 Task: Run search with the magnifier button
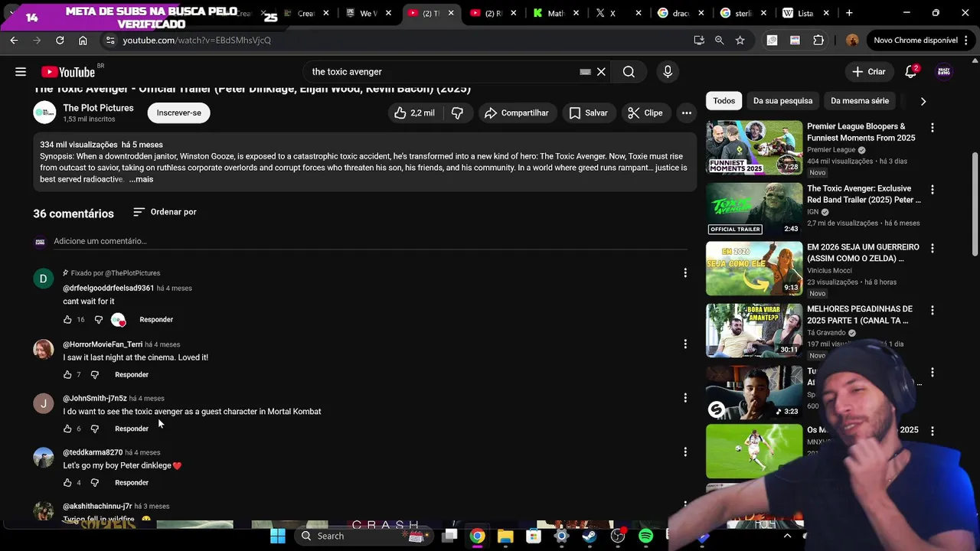pyautogui.click(x=629, y=72)
